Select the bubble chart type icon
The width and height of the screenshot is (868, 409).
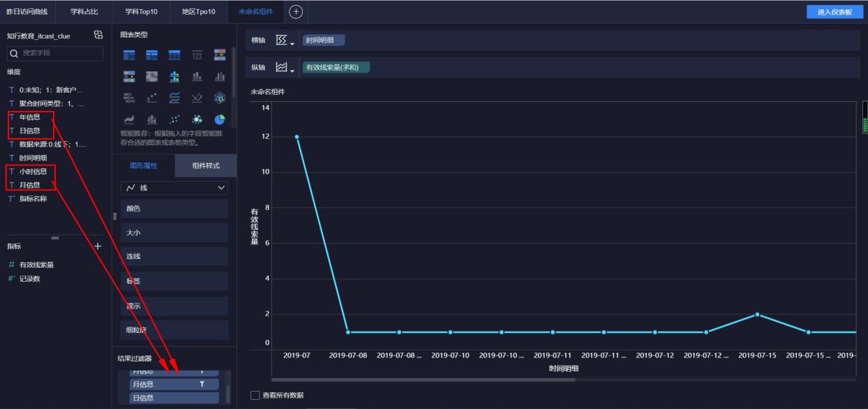pyautogui.click(x=197, y=119)
